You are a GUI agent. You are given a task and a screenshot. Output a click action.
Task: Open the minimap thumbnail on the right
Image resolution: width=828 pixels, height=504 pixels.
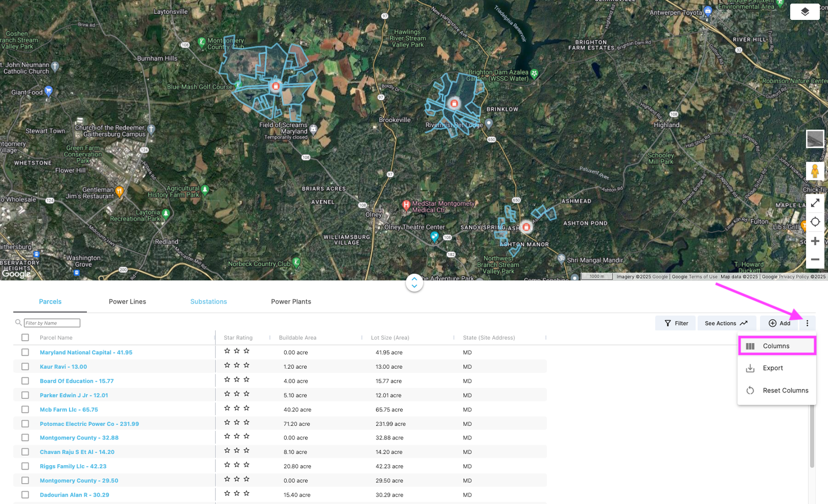pyautogui.click(x=815, y=139)
